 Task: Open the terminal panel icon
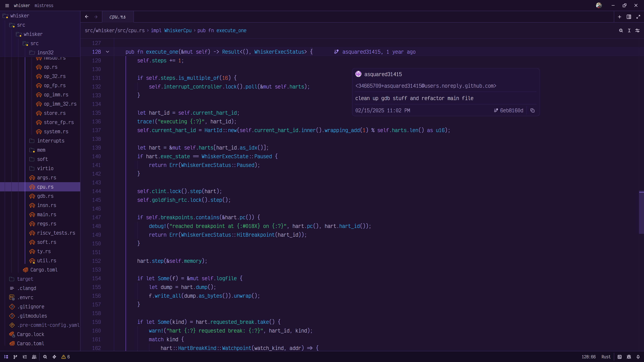tap(620, 357)
